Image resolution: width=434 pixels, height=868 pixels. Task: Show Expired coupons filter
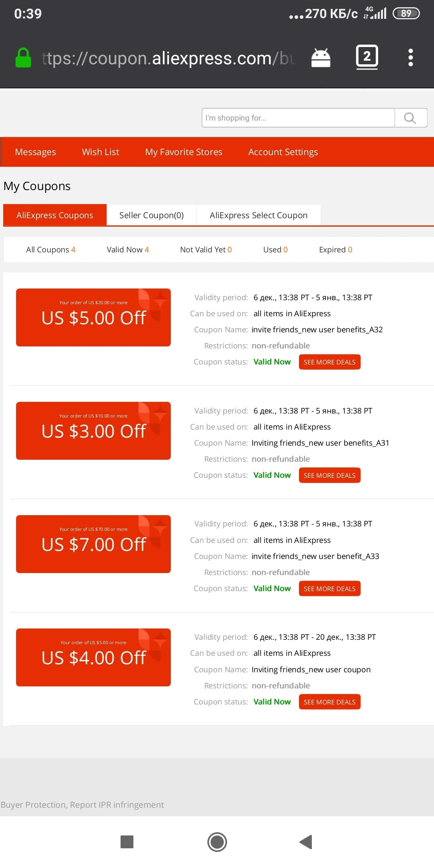(x=336, y=250)
